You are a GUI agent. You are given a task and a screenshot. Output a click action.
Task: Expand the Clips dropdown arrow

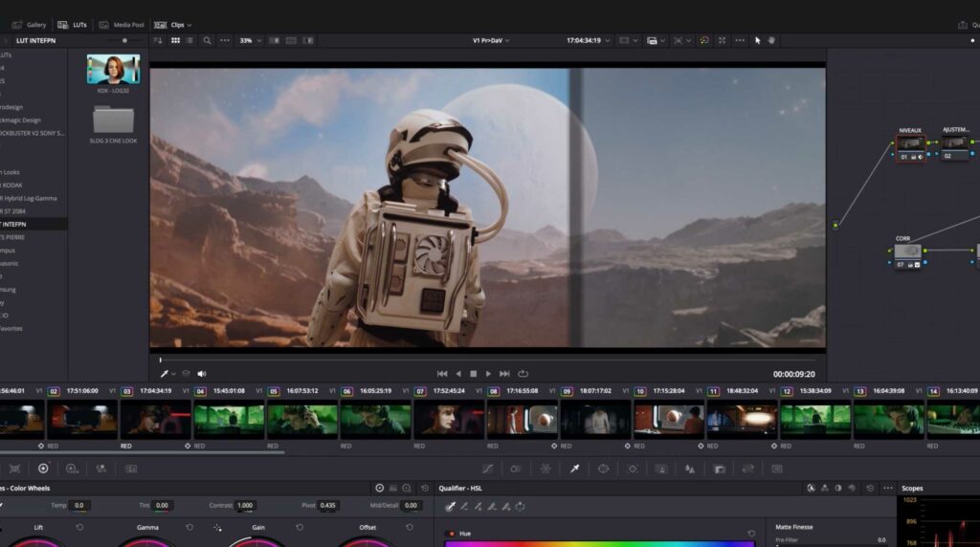189,25
